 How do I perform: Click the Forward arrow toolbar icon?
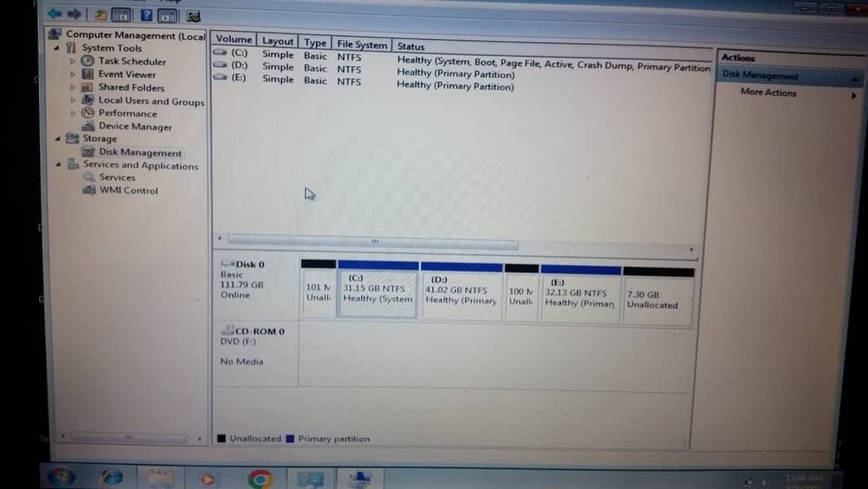tap(74, 14)
